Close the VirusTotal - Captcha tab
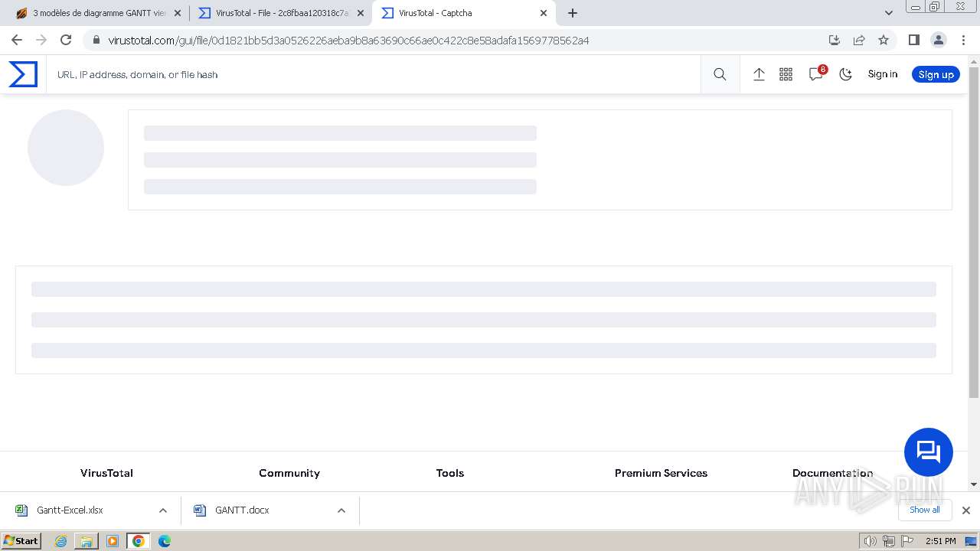980x551 pixels. 544,13
